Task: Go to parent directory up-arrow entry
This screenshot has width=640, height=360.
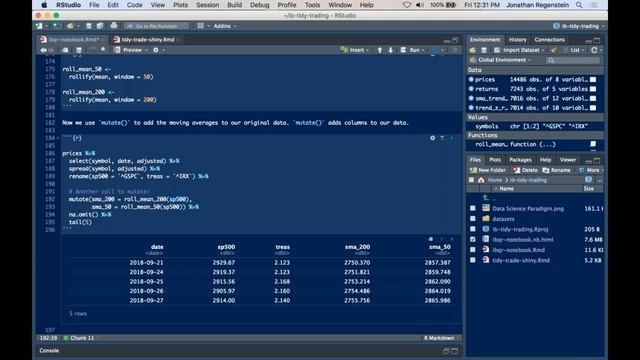Action: point(486,198)
